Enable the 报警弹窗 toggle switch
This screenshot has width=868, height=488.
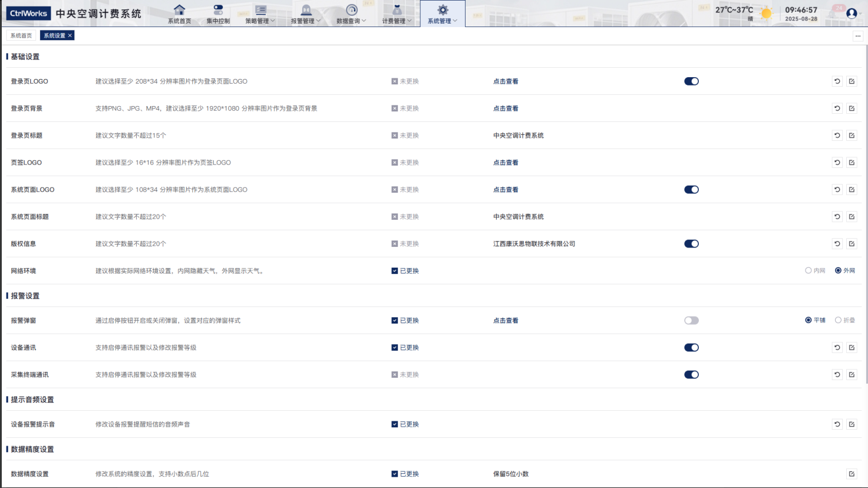click(x=691, y=321)
